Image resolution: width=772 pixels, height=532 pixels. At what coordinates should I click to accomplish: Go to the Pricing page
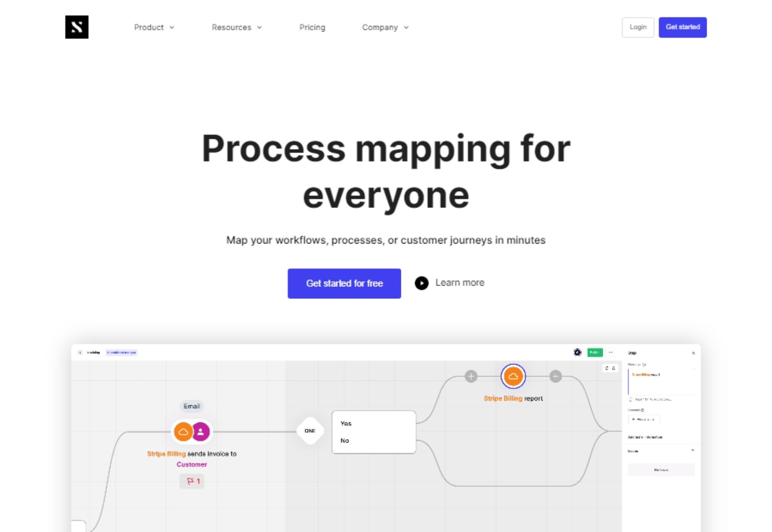pos(312,27)
